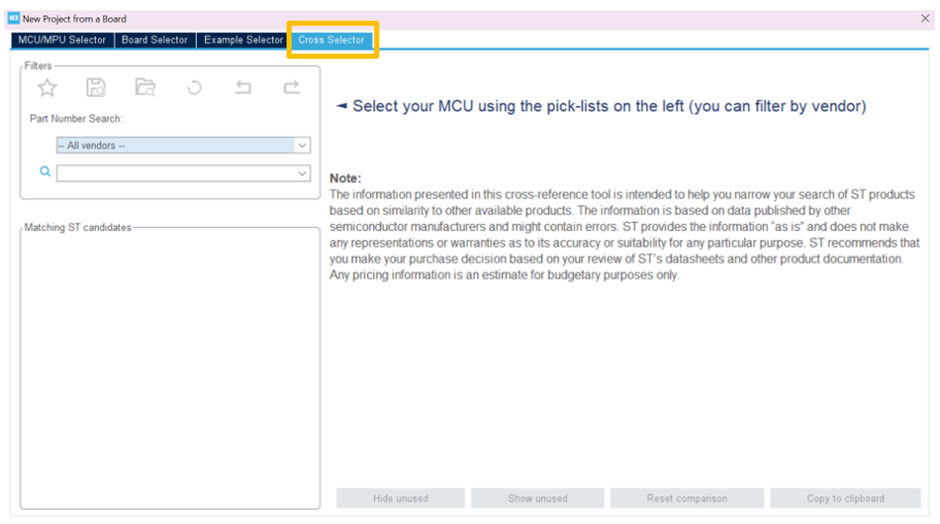Click the redo arrow icon in Filters
The width and height of the screenshot is (940, 524).
(291, 88)
